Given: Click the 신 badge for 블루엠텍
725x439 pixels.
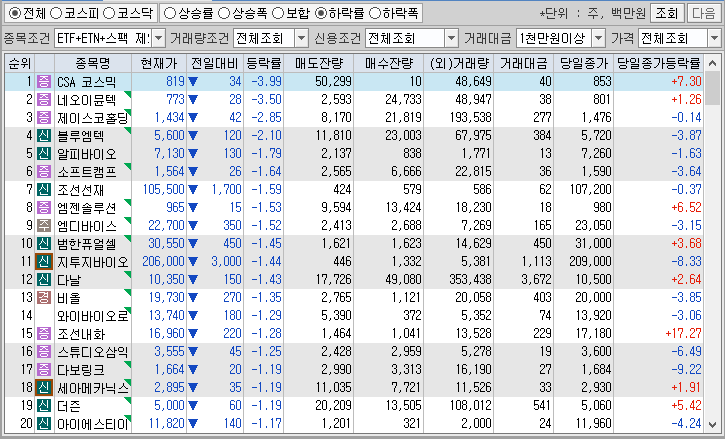Looking at the screenshot, I should [x=44, y=136].
